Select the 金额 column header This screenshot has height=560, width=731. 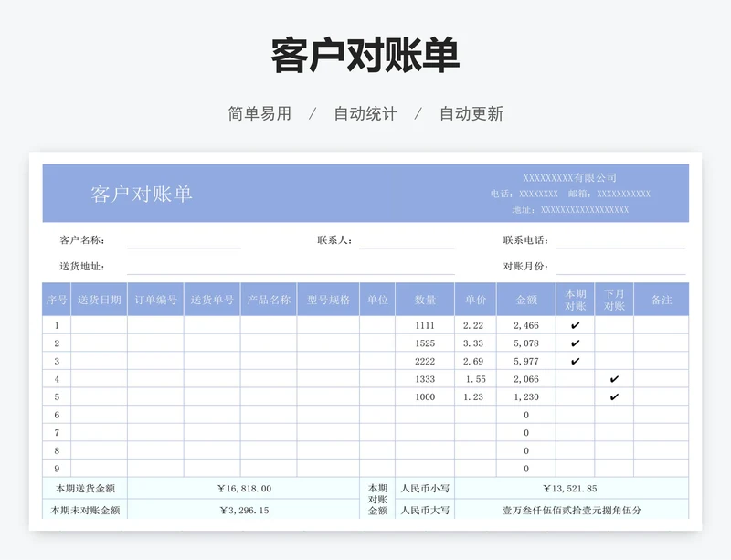click(x=526, y=300)
